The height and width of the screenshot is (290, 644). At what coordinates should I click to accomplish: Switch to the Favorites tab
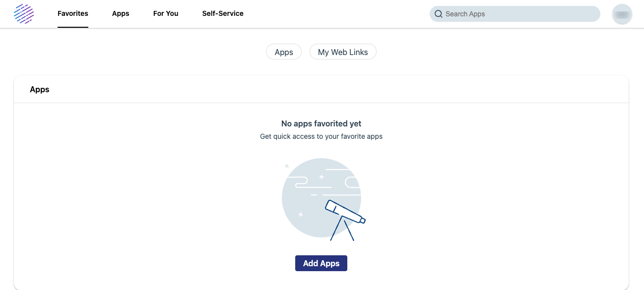(x=73, y=14)
